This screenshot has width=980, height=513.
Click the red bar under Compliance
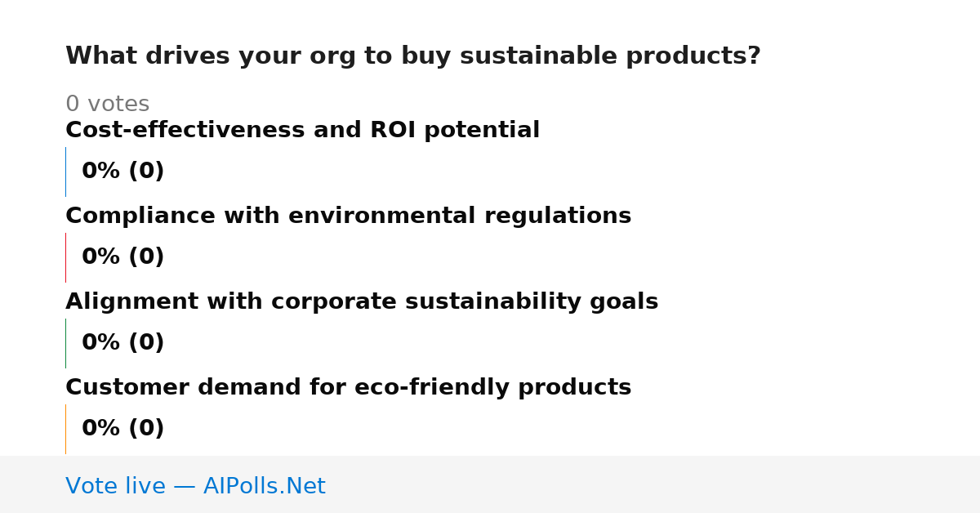coord(65,257)
